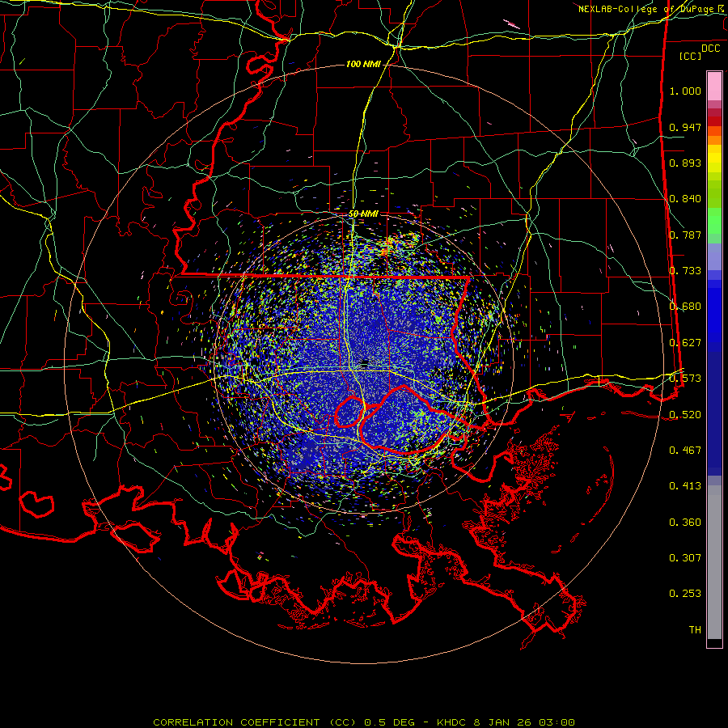The image size is (728, 728).
Task: Click the 0.787 scale value
Action: point(685,235)
